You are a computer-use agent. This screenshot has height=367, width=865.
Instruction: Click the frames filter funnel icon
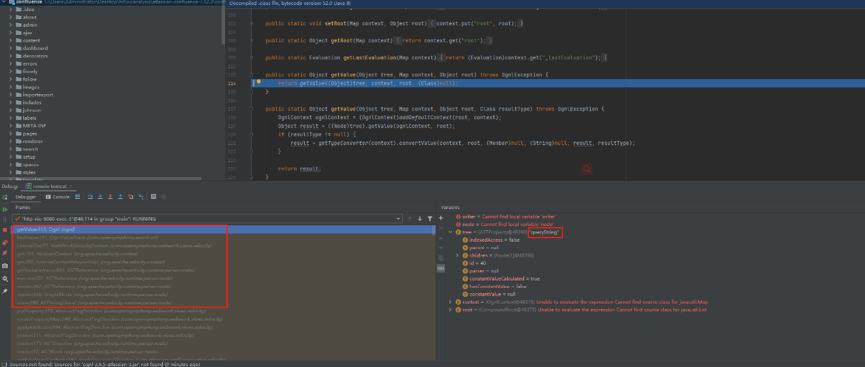click(430, 219)
